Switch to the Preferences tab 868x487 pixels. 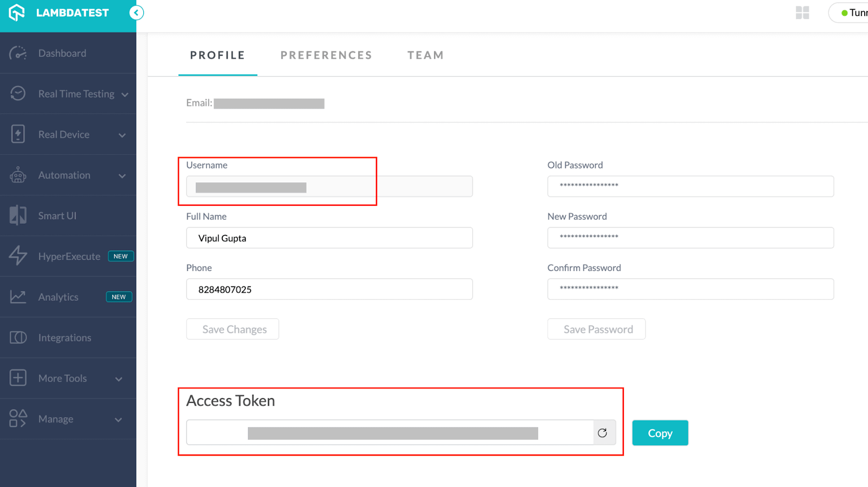click(x=326, y=55)
